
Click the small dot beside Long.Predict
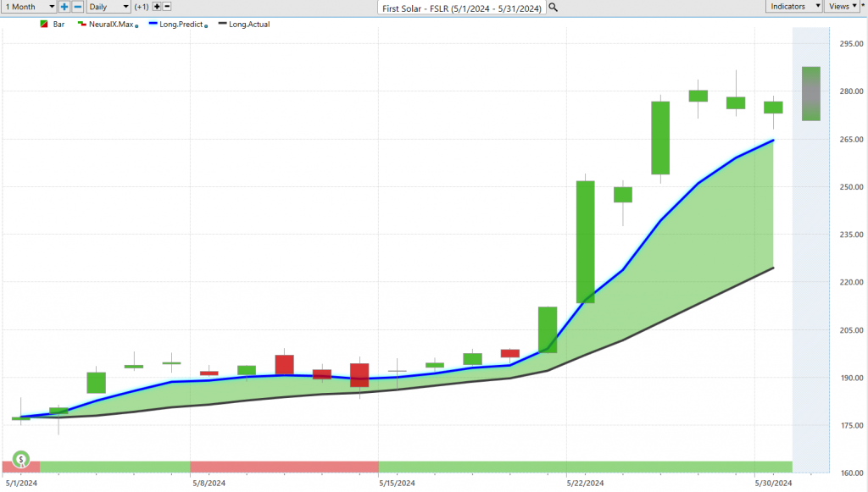click(x=206, y=26)
